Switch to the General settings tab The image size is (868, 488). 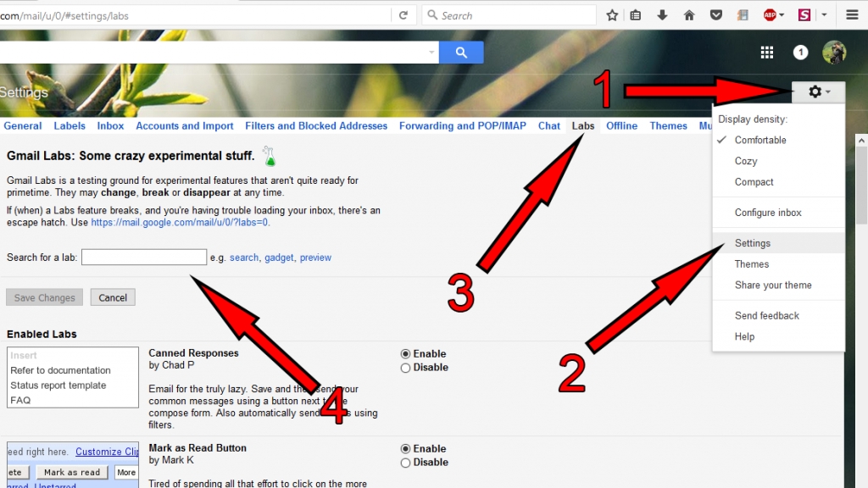click(23, 125)
